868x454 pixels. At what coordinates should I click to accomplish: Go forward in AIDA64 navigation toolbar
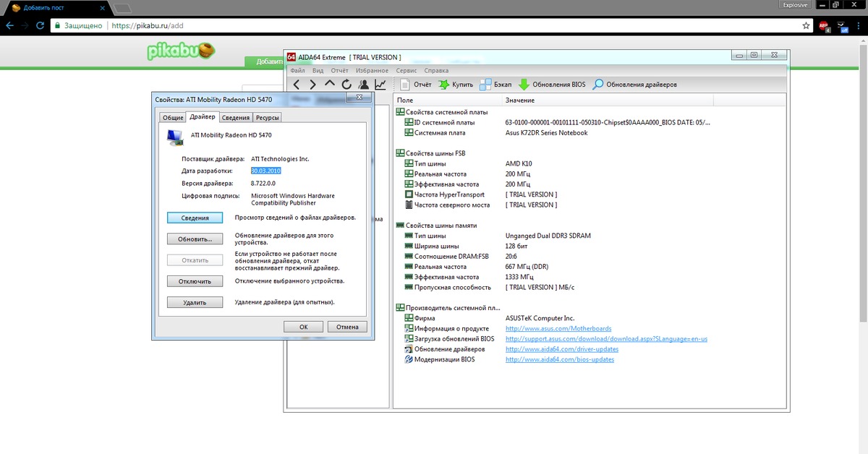[312, 85]
